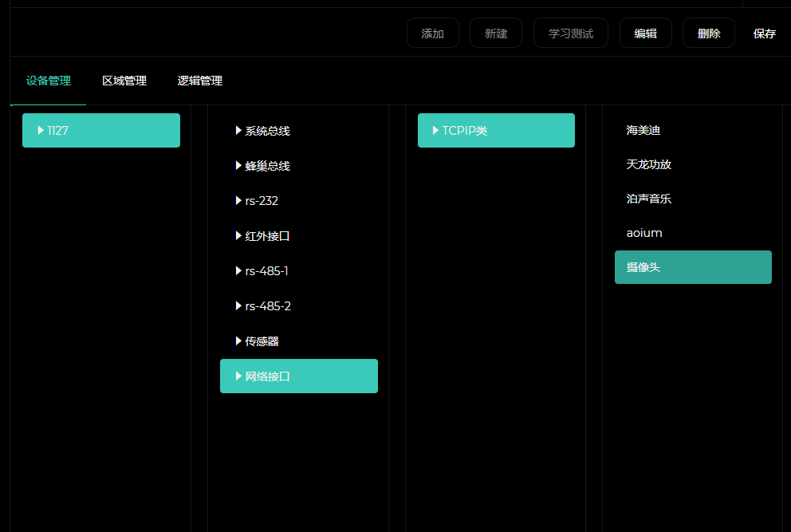The image size is (791, 532).
Task: Select the 网络接口 entry
Action: tap(299, 376)
